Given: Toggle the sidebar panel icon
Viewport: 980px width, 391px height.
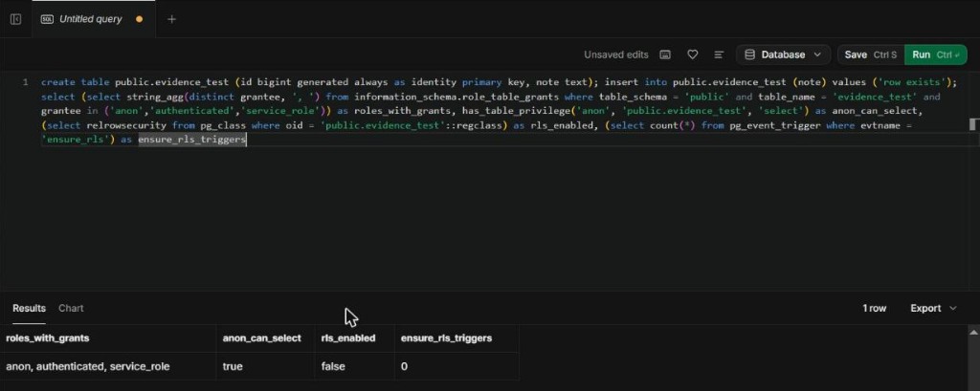Looking at the screenshot, I should (x=15, y=19).
